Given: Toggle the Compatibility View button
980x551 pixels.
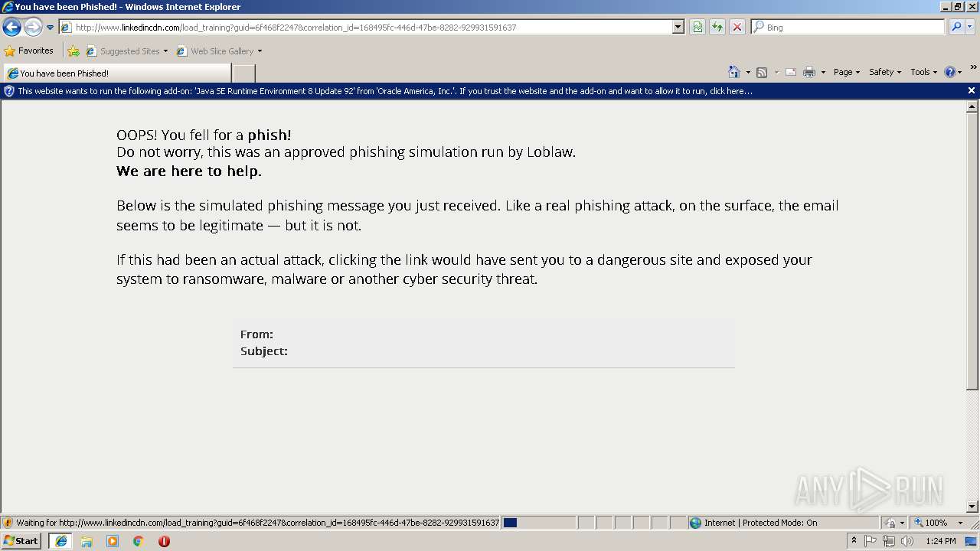Looking at the screenshot, I should (697, 28).
